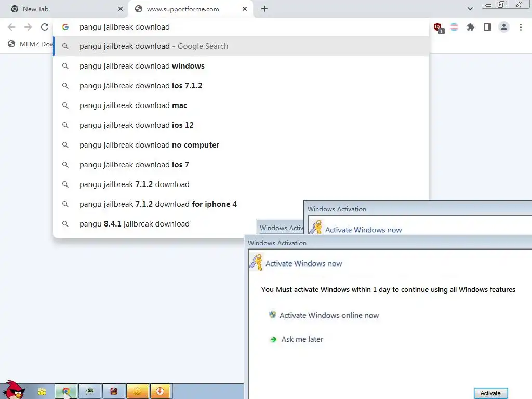The width and height of the screenshot is (532, 399).
Task: Click the Google logo in address bar
Action: coord(65,27)
